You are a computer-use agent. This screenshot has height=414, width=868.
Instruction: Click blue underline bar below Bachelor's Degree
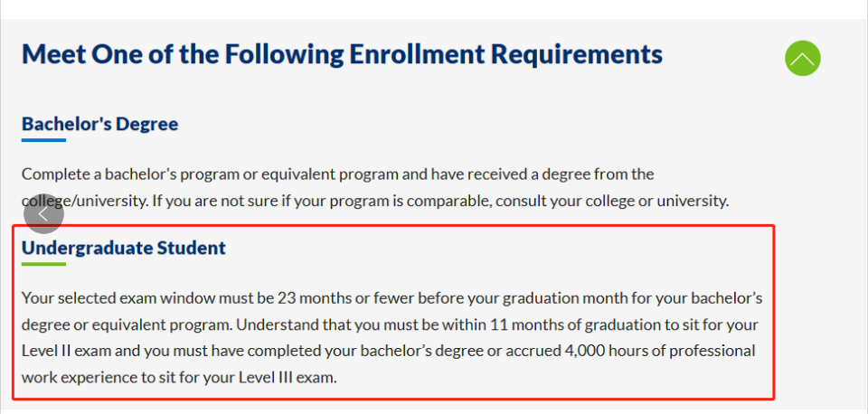43,140
